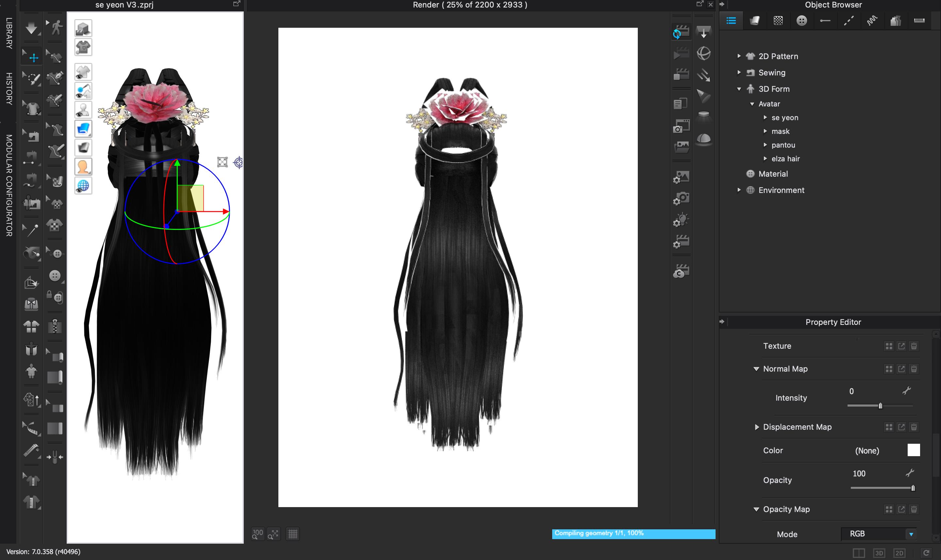The image size is (941, 560).
Task: Toggle Show 3D Environment globe eye icon
Action: click(83, 186)
